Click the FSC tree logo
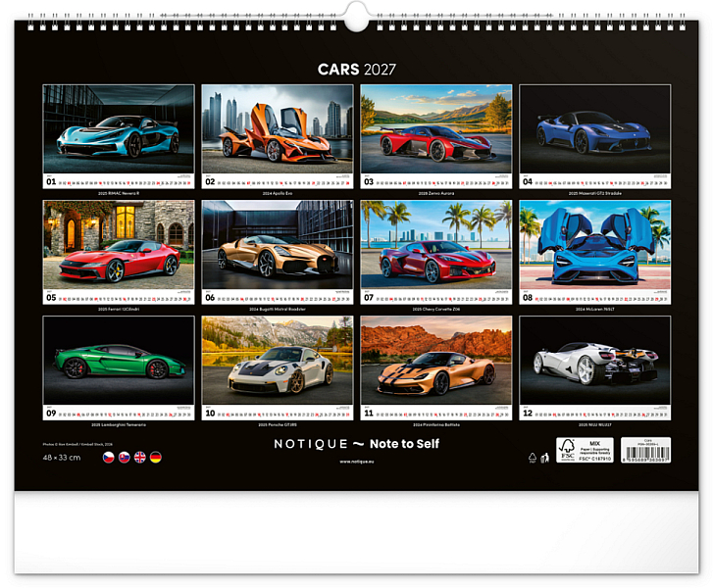The width and height of the screenshot is (713, 588). point(567,450)
